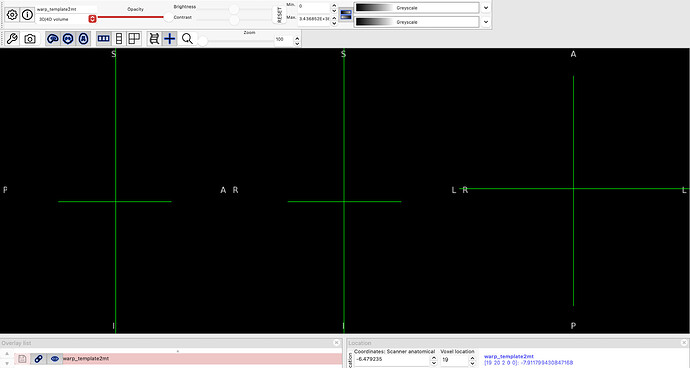
Task: Edit the Max display range field
Action: pyautogui.click(x=313, y=19)
